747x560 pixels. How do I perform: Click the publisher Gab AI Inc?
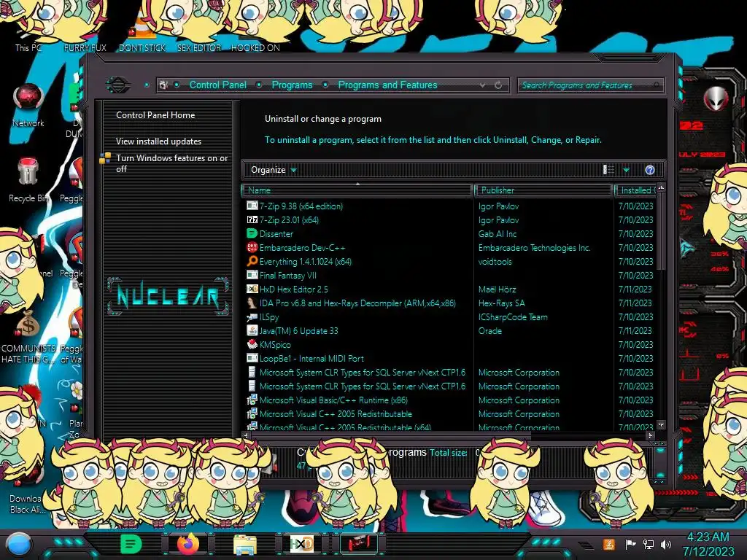(498, 234)
